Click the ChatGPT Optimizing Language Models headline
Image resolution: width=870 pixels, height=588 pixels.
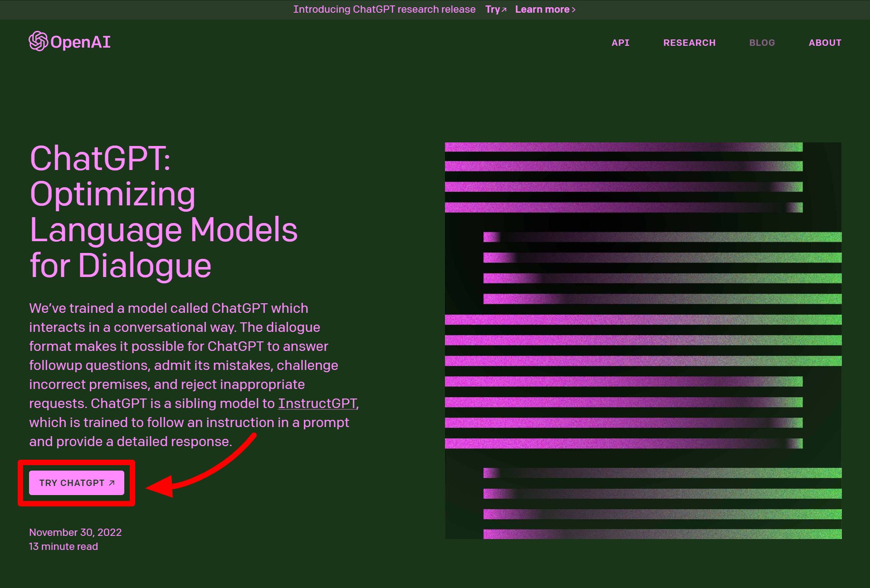click(x=163, y=212)
